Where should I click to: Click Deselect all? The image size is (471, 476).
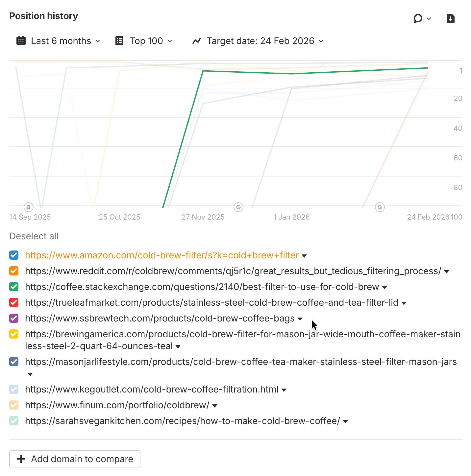(x=34, y=236)
